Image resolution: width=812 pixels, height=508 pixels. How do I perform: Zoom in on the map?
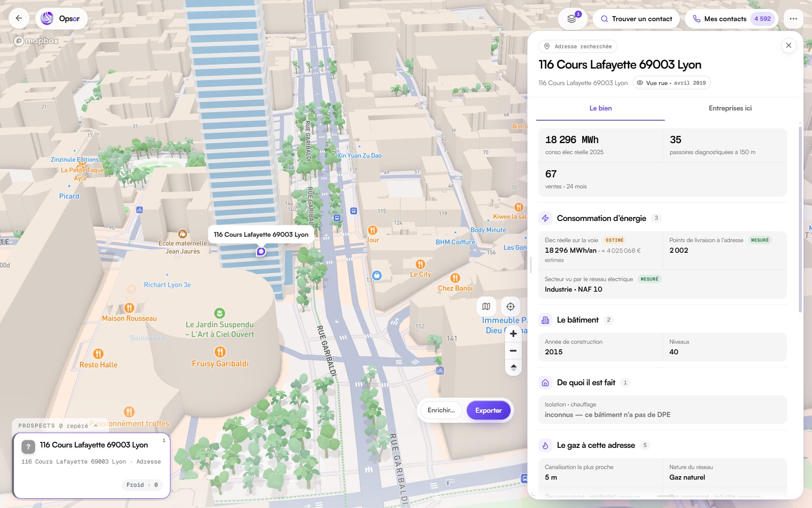coord(513,334)
